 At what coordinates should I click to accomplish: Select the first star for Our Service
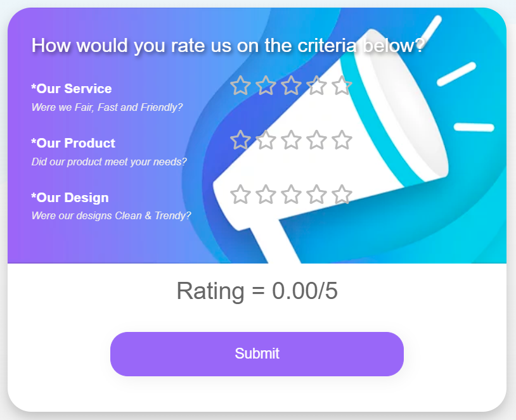pyautogui.click(x=240, y=86)
